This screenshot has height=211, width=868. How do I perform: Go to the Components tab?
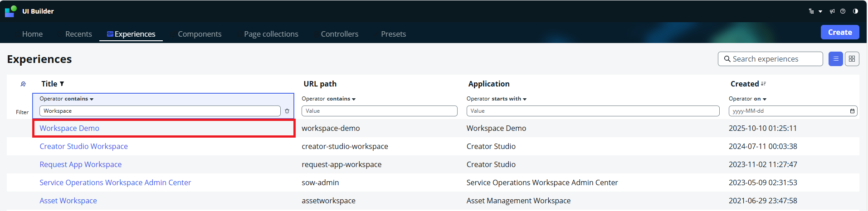pos(200,34)
